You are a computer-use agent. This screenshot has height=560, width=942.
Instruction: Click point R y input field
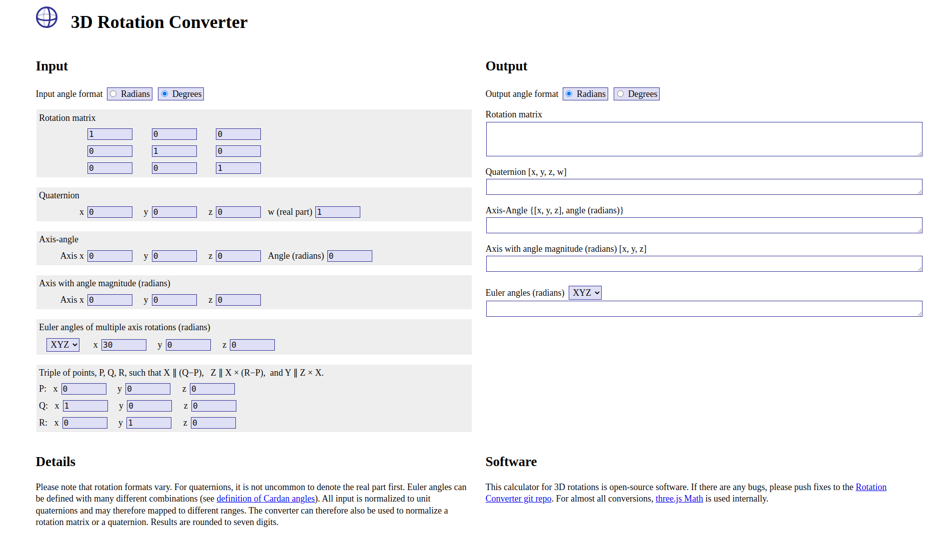149,423
